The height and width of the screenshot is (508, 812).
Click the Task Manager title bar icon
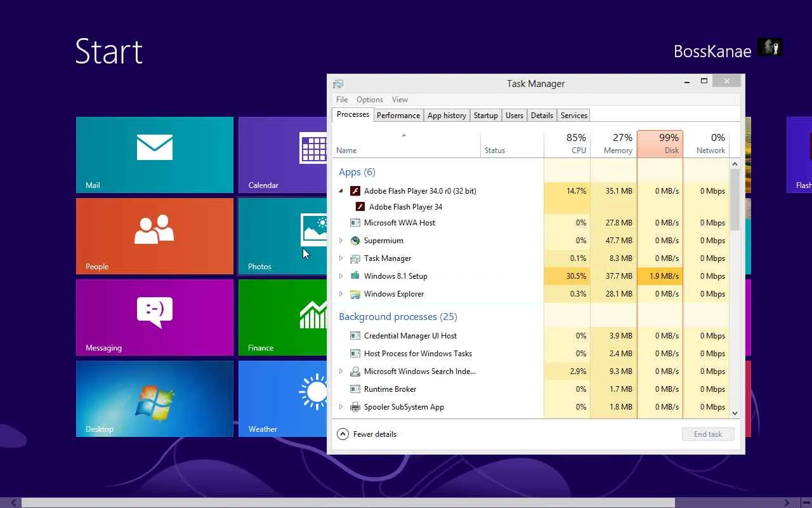(x=338, y=83)
